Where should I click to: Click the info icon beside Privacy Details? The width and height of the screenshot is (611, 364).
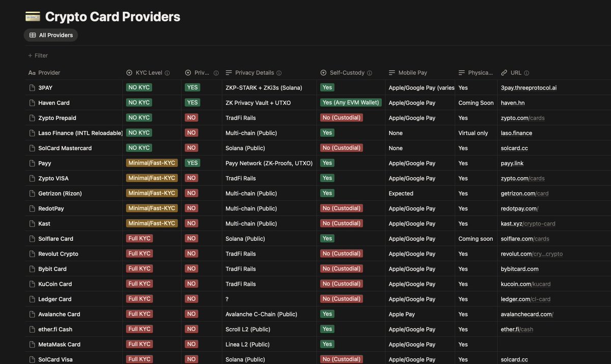(x=279, y=73)
